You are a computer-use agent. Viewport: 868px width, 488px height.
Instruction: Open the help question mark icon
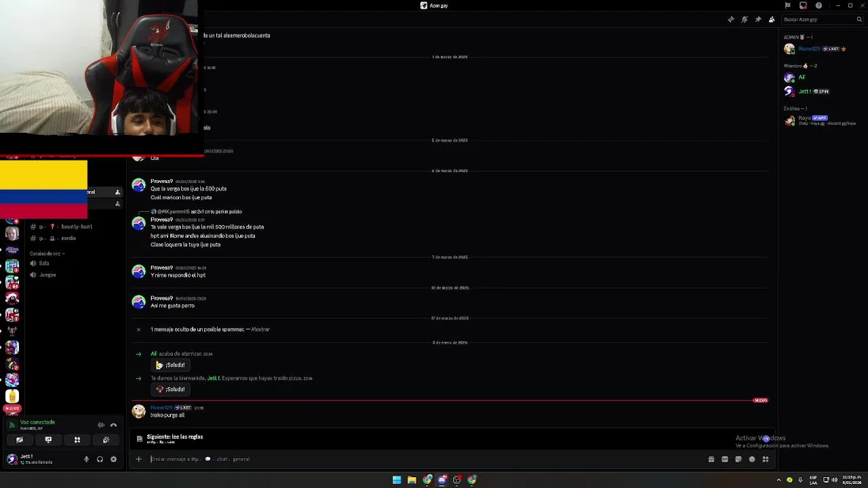[818, 5]
